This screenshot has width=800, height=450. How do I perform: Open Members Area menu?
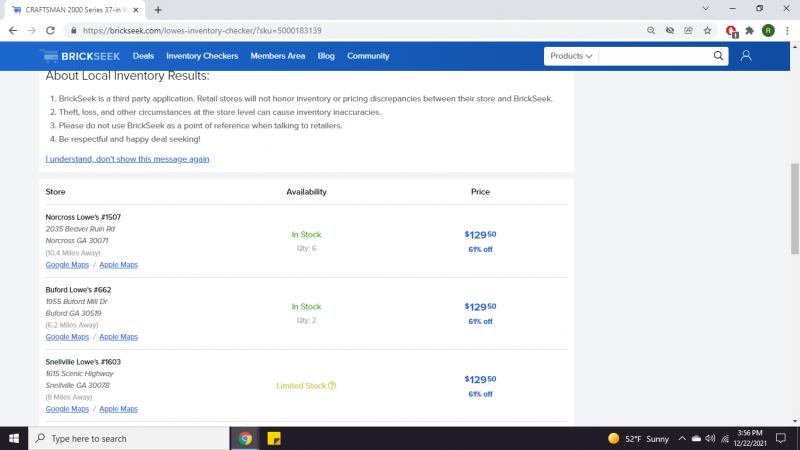click(278, 56)
